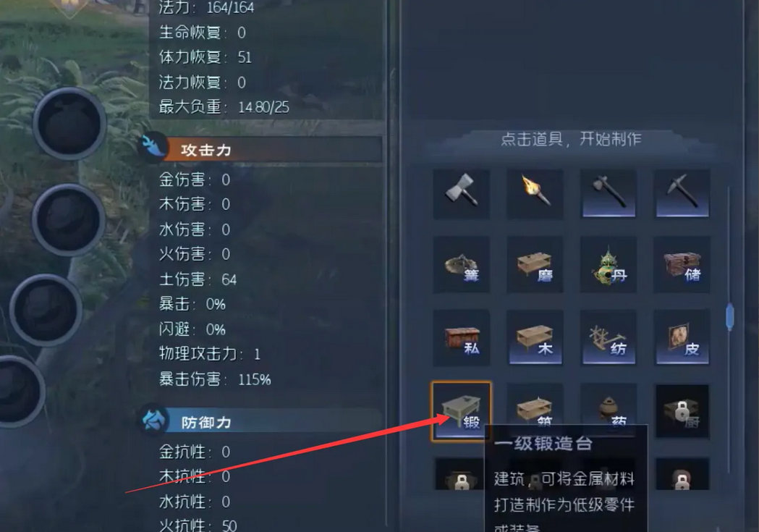Click the highlighted 锻 forging table icon
759x532 pixels.
[x=462, y=411]
